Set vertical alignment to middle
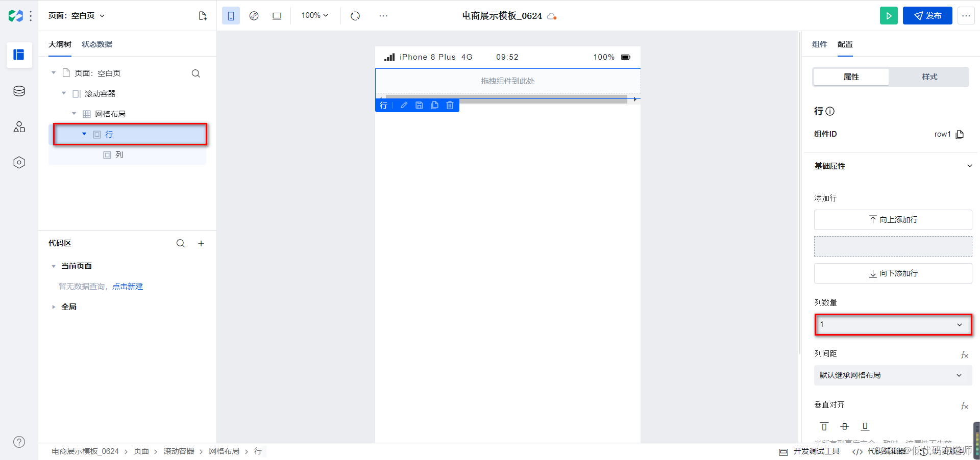Screen dimensions: 980x460 (x=844, y=426)
